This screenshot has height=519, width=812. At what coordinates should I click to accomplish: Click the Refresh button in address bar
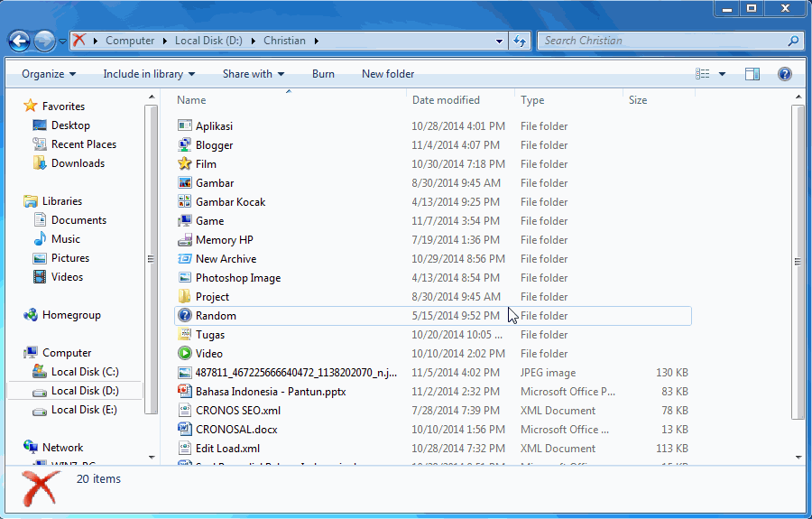(x=520, y=41)
